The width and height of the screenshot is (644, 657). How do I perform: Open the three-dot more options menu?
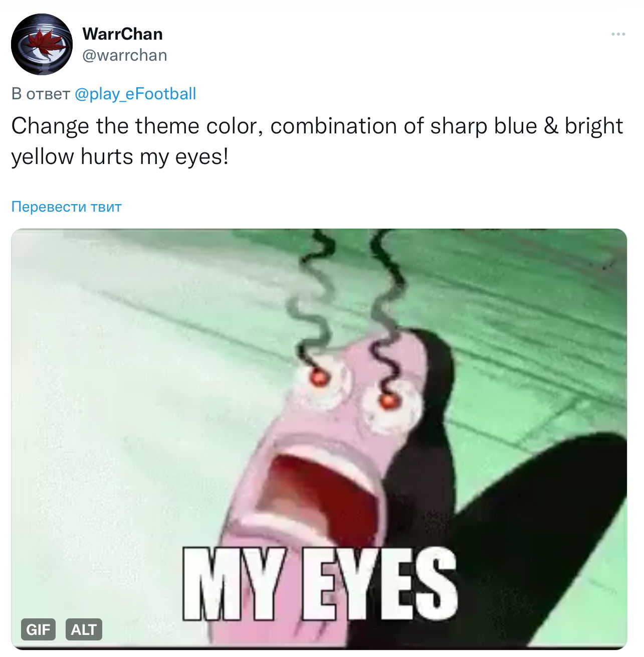point(618,34)
